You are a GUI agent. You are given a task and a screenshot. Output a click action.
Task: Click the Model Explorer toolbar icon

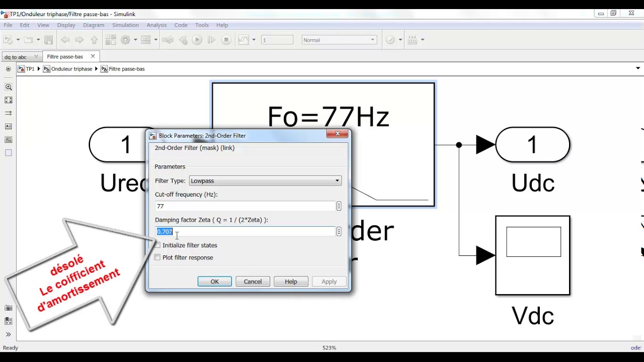point(146,40)
